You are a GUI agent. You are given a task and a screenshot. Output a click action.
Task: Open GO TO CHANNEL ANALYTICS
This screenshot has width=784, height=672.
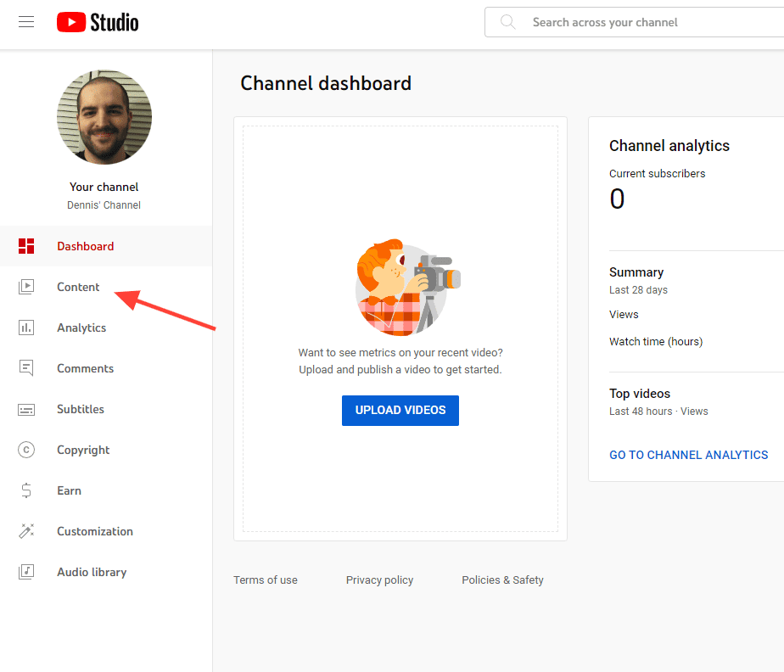pyautogui.click(x=688, y=455)
